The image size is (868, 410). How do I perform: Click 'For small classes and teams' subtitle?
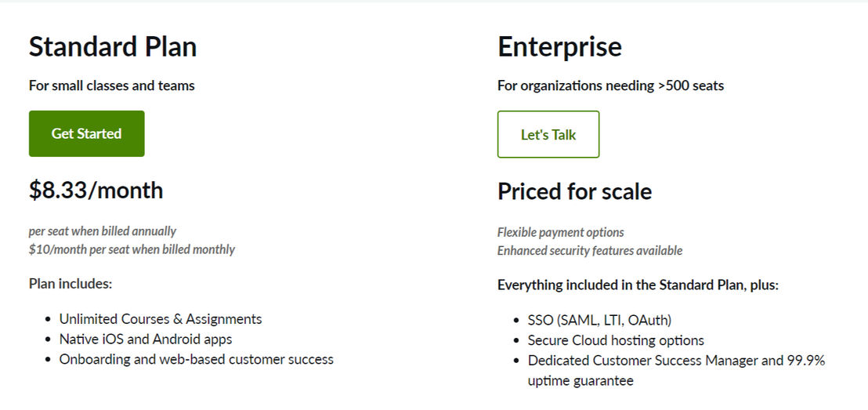[x=112, y=86]
